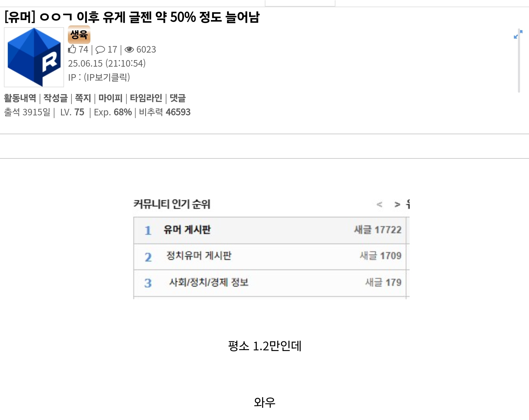This screenshot has height=420, width=529.
Task: Open the 마이피 personal page link
Action: (x=110, y=98)
